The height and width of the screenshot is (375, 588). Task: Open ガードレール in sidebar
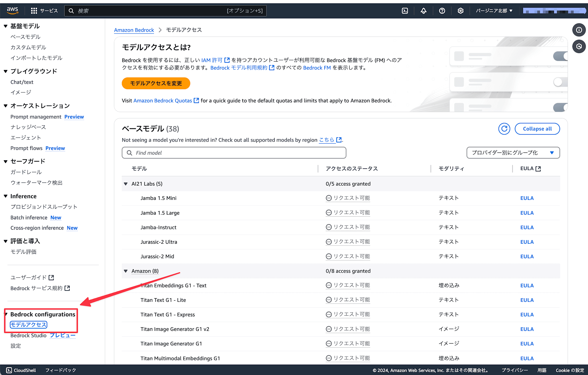[x=26, y=172]
